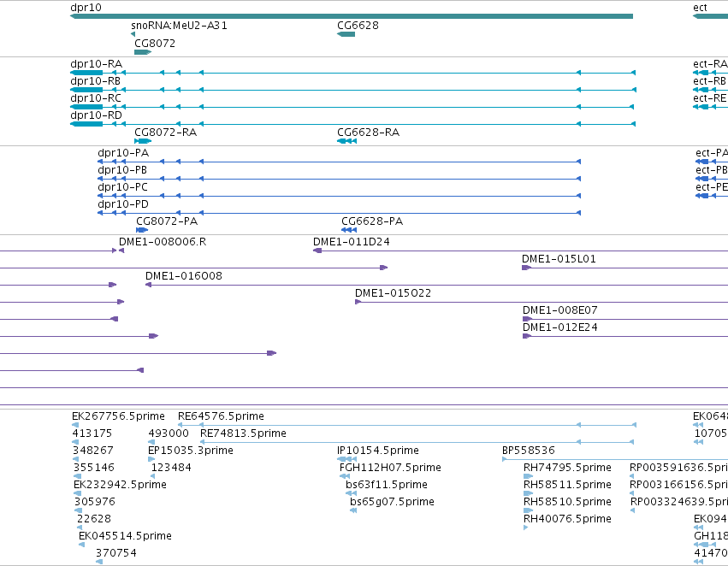
Task: Select the dpr10-PC protein label
Action: tap(123, 187)
